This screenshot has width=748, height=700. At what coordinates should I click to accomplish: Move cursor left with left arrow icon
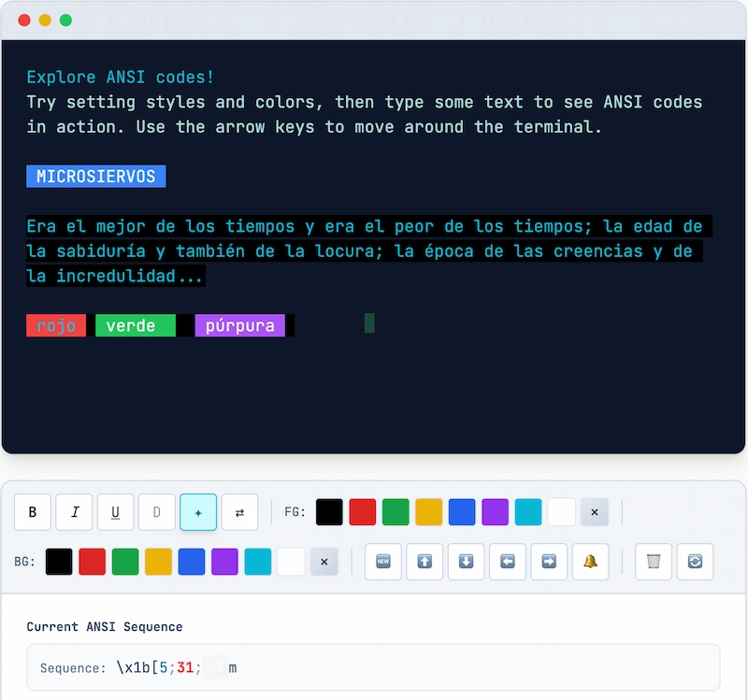pyautogui.click(x=508, y=562)
